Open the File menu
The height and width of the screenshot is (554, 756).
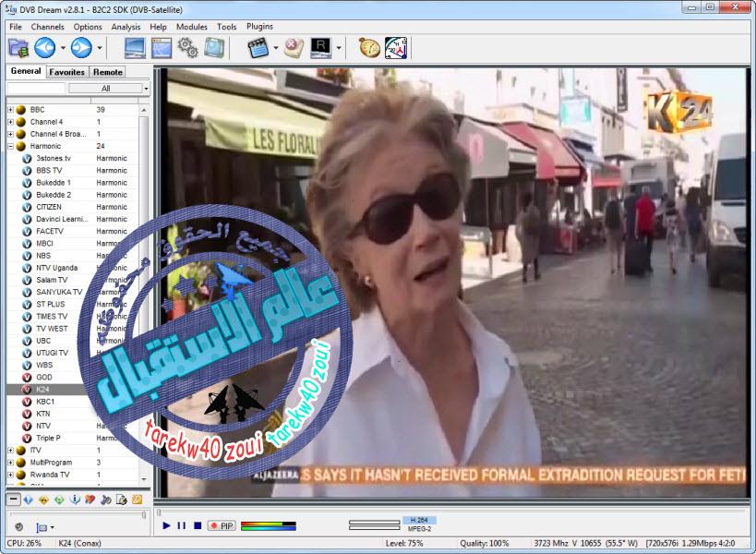(x=16, y=27)
